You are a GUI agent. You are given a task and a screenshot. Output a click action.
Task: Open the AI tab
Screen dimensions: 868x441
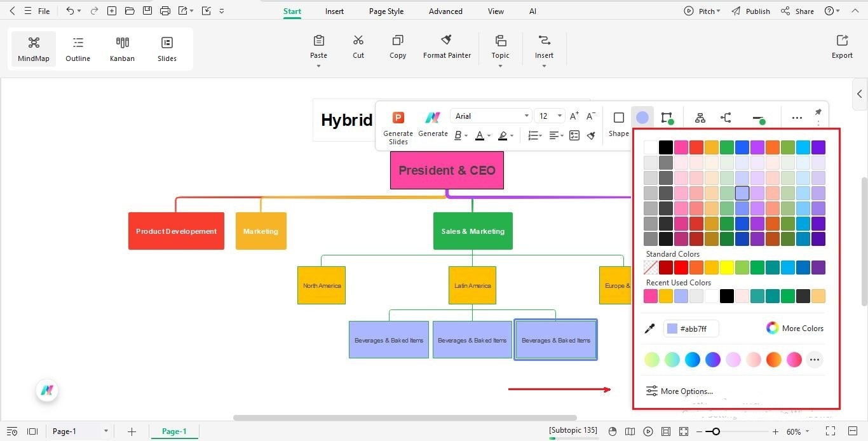coord(532,11)
